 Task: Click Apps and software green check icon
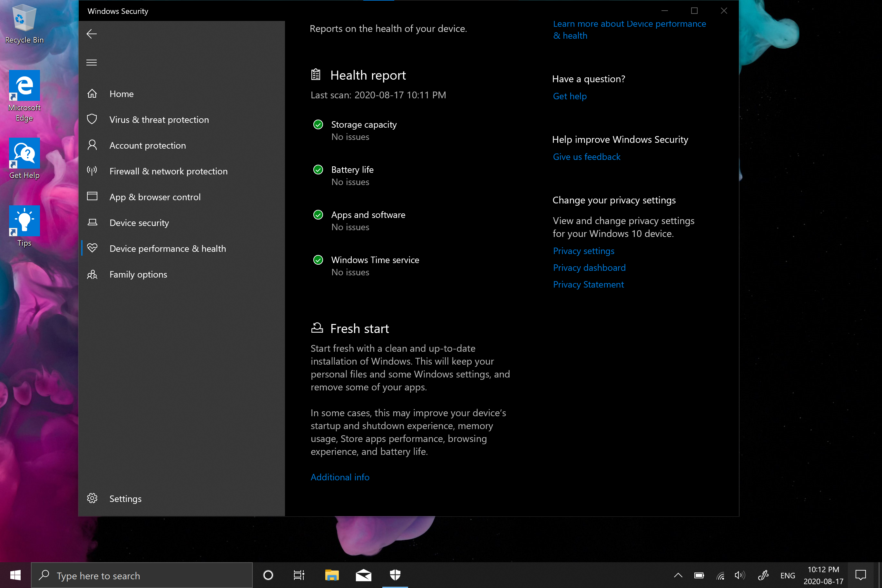[318, 214]
